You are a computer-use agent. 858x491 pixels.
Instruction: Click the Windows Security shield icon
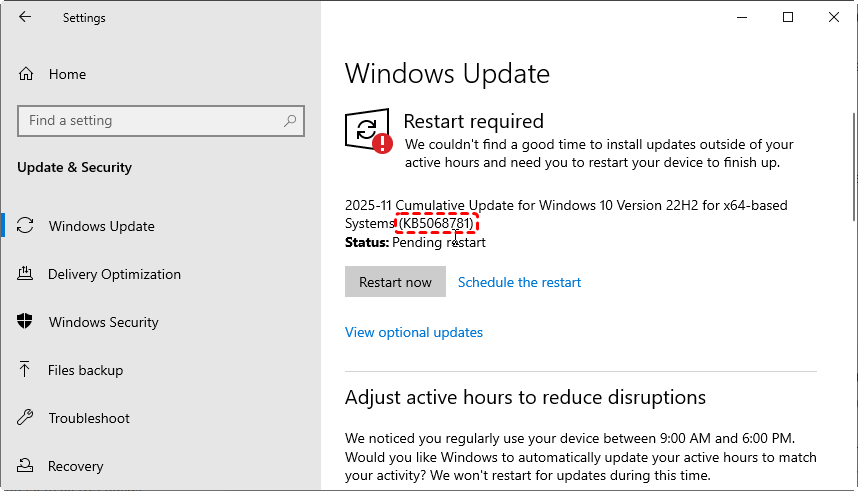[26, 322]
